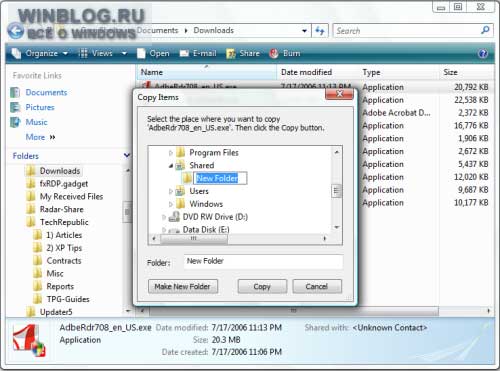Open the Music favorite link

pyautogui.click(x=37, y=122)
